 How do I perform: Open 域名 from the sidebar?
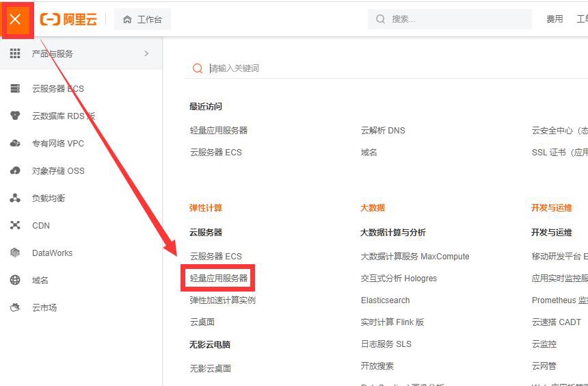click(40, 280)
